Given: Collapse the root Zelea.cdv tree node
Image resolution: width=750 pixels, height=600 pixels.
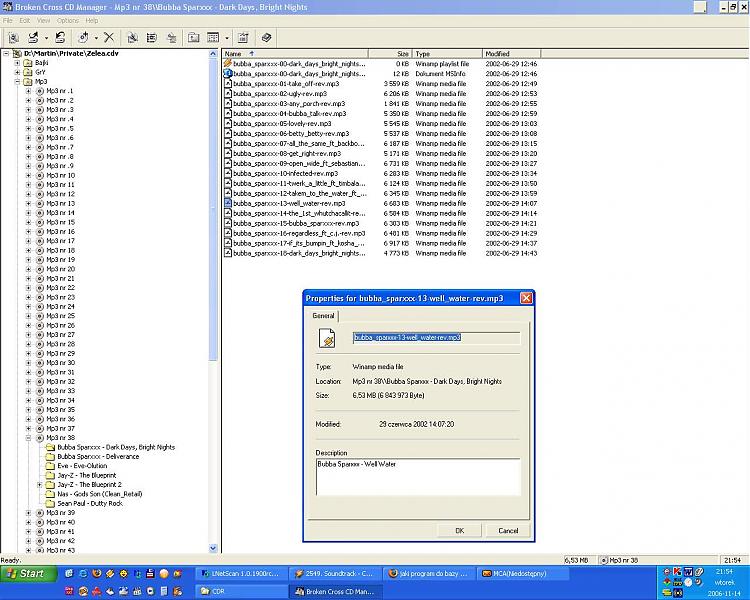Looking at the screenshot, I should (x=6, y=54).
